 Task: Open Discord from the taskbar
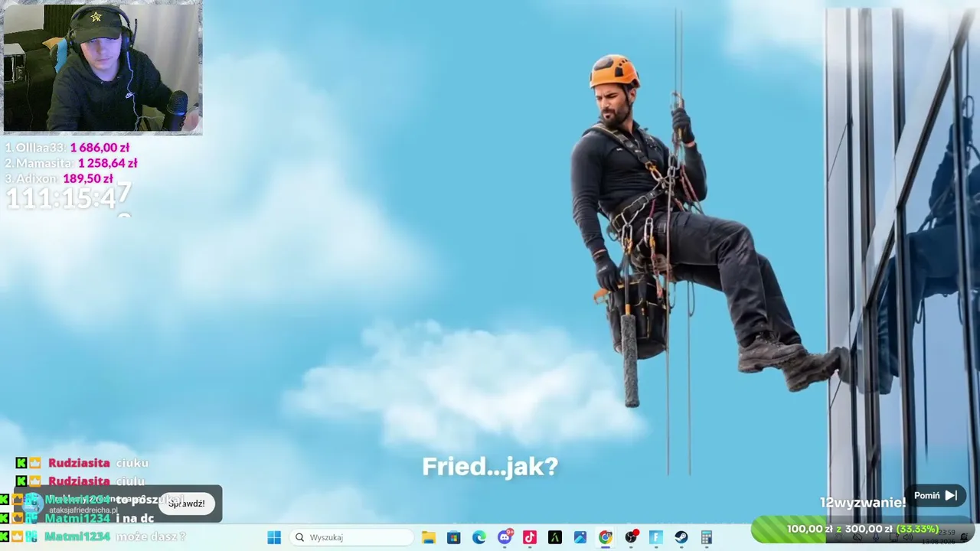click(x=505, y=537)
